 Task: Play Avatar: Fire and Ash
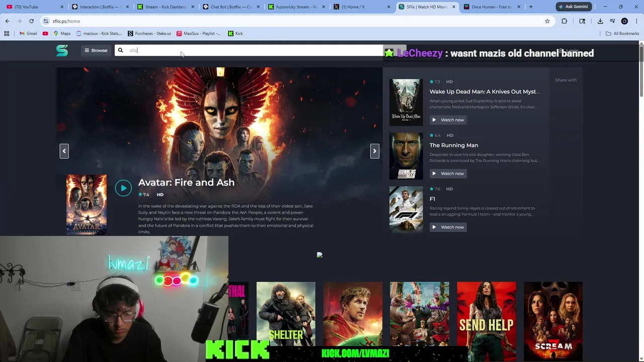point(123,188)
